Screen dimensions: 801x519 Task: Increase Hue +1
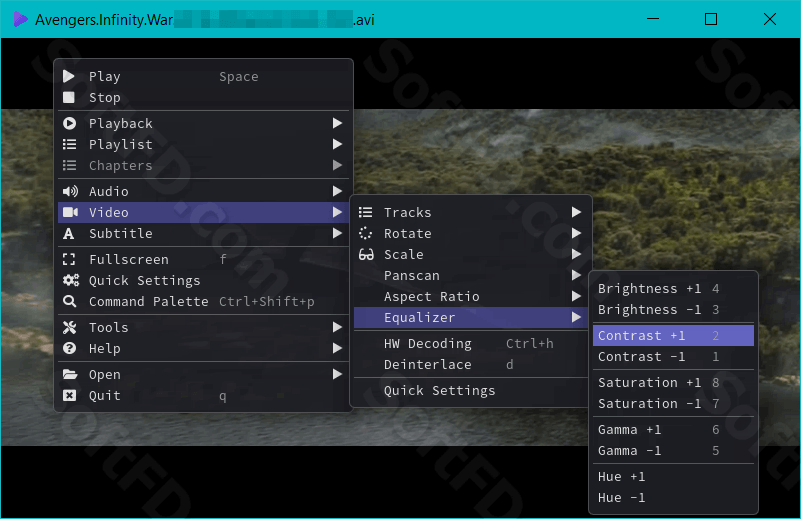(x=673, y=477)
